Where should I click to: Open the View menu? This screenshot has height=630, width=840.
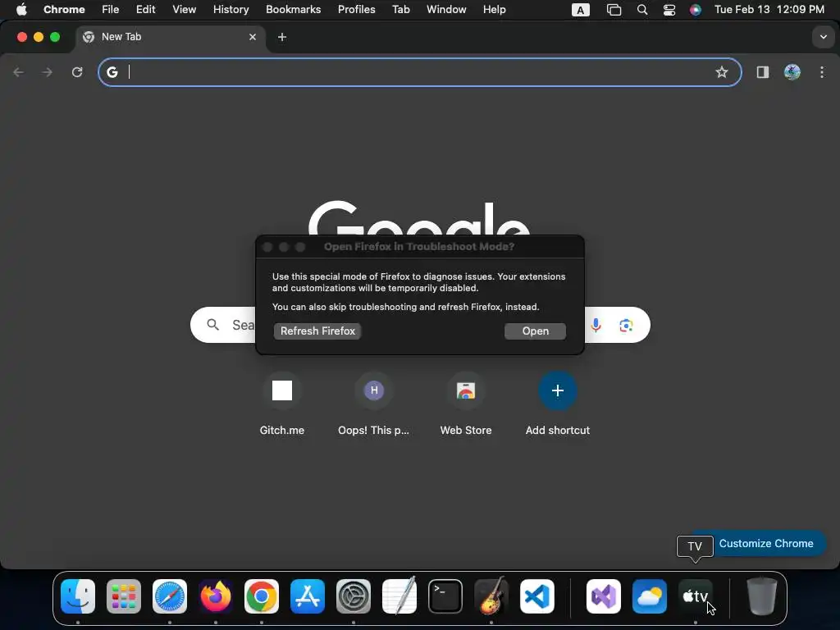tap(184, 10)
